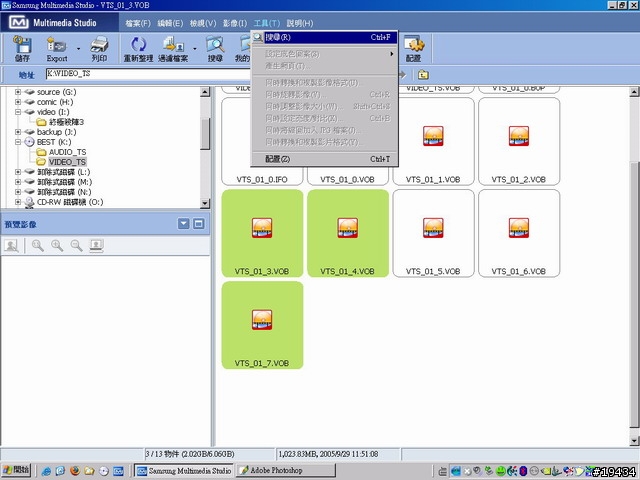This screenshot has width=640, height=480.
Task: Open the filter files dropdown arrow
Action: (195, 49)
